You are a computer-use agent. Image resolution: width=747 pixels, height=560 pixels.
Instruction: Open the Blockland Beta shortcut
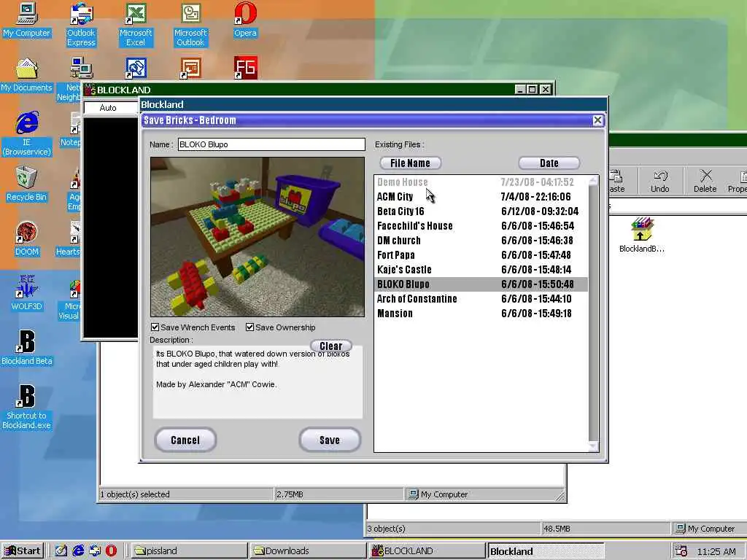27,348
